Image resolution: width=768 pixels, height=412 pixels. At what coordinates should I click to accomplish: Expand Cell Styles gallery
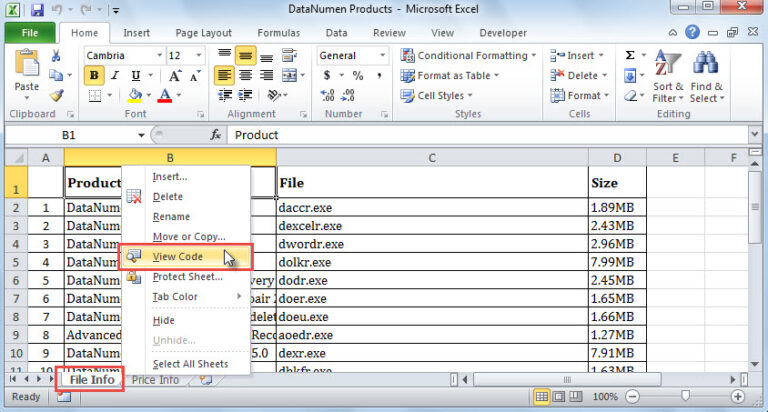tap(436, 96)
